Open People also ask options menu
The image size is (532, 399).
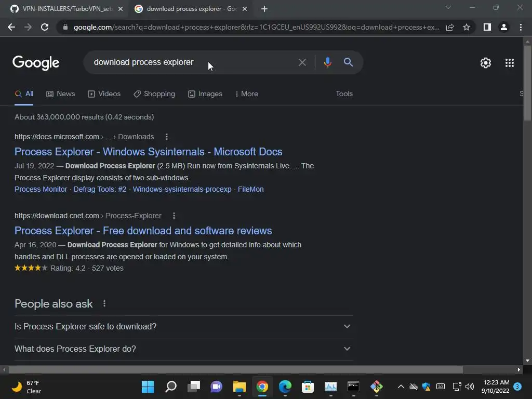point(104,303)
